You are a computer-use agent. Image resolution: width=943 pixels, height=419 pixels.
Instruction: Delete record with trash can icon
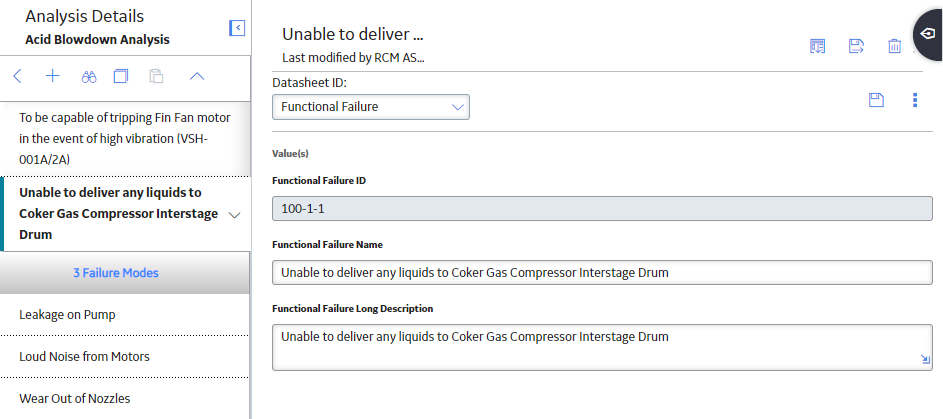coord(894,46)
